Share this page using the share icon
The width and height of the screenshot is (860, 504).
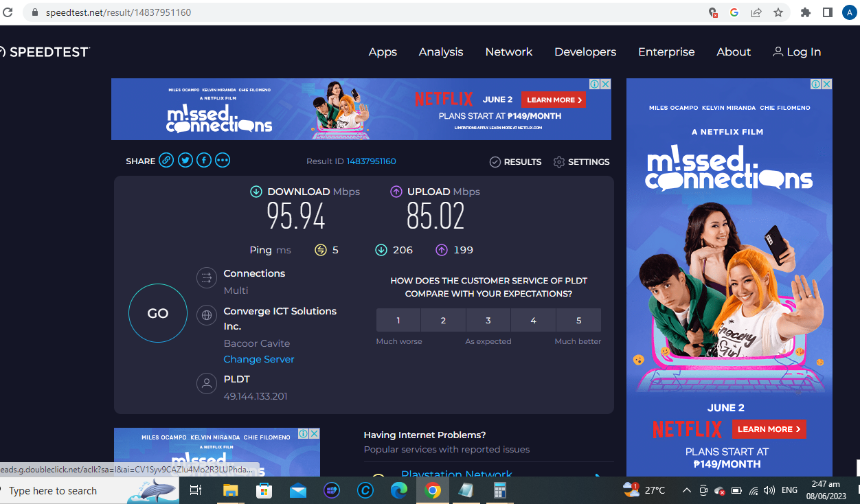(756, 12)
